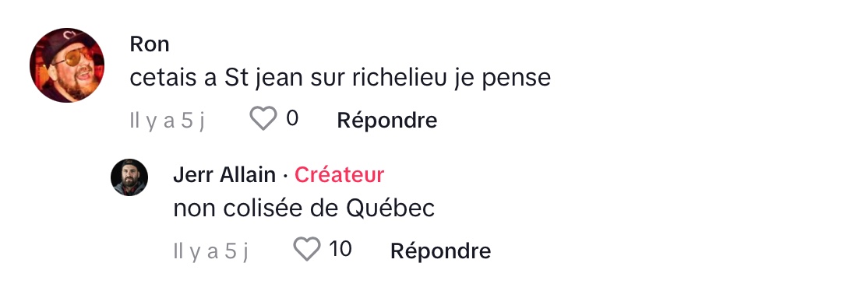The width and height of the screenshot is (868, 291).
Task: Click the like count 0 on Ron's comment
Action: click(292, 118)
